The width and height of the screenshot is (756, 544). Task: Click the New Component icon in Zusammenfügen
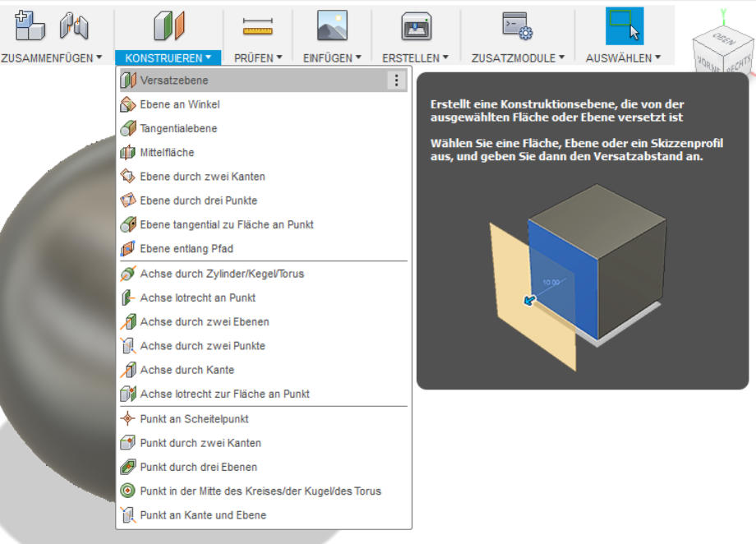pyautogui.click(x=30, y=26)
